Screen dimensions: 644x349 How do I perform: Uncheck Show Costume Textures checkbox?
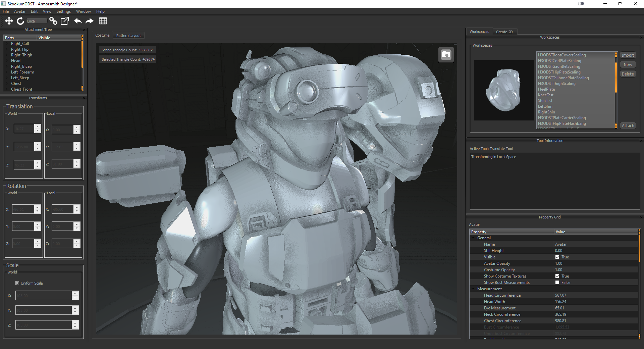[557, 276]
